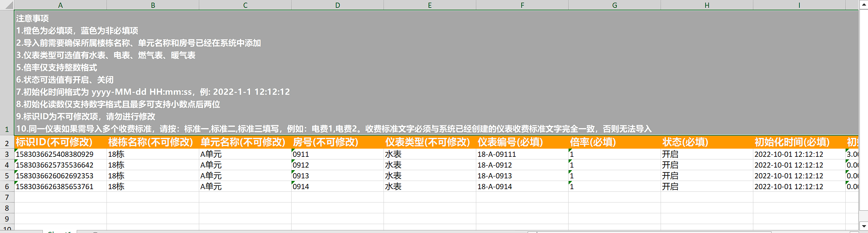
Task: Select row 4 header
Action: click(7, 165)
